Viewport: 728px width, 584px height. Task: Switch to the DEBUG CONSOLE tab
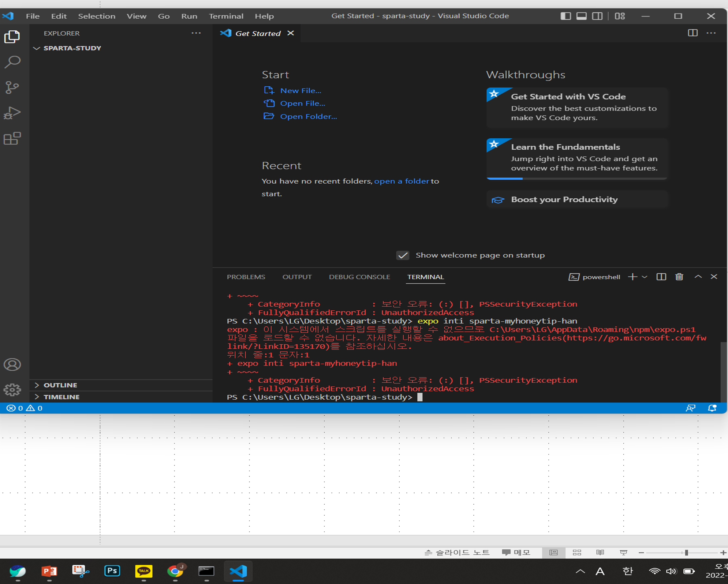pos(359,277)
